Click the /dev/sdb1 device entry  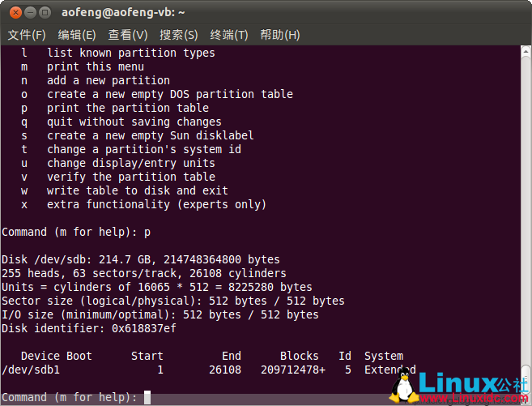click(31, 370)
